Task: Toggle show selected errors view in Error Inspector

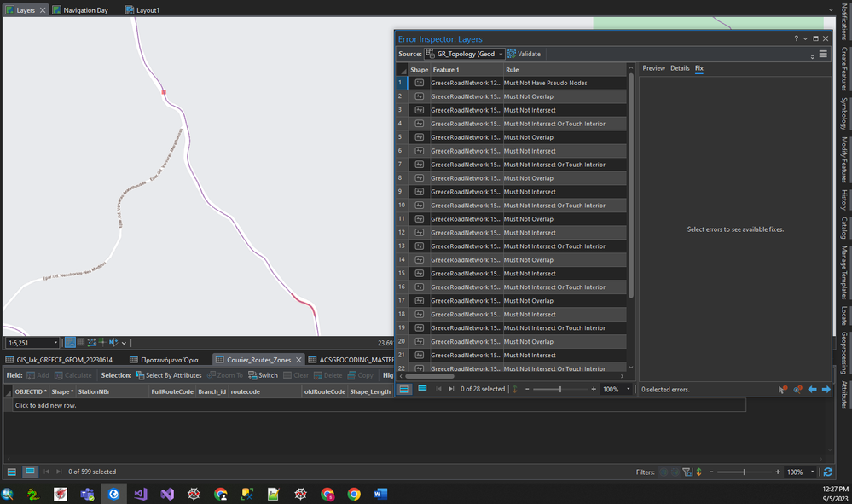Action: point(422,389)
